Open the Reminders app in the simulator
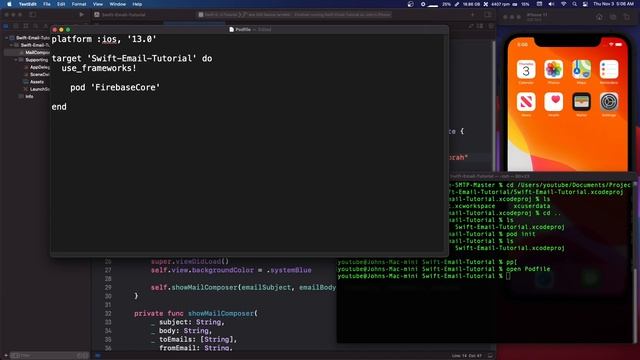Image resolution: width=640 pixels, height=360 pixels. click(609, 70)
